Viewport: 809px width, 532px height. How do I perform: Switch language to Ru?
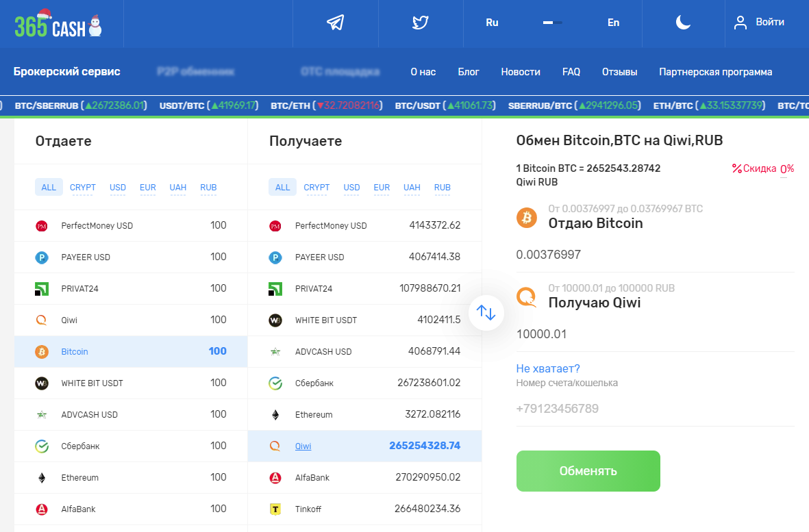(493, 23)
